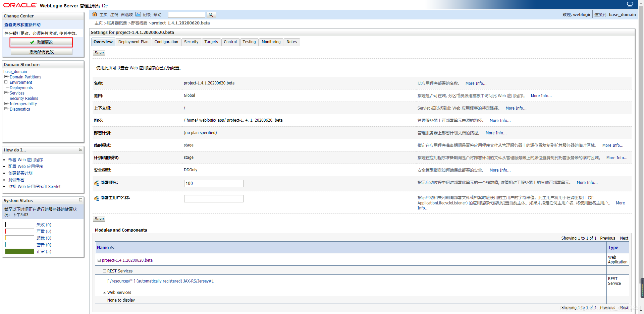Click base_domain root link

15,72
